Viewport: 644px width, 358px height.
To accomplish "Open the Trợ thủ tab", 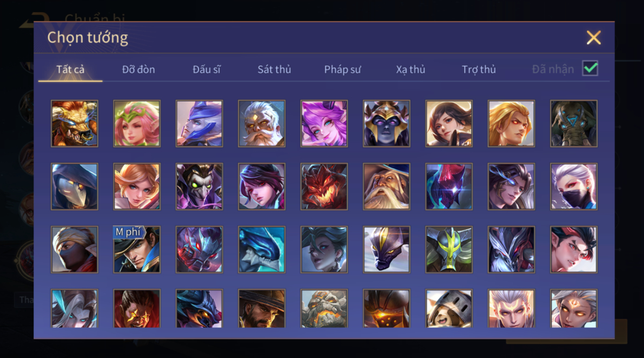I will pos(479,70).
